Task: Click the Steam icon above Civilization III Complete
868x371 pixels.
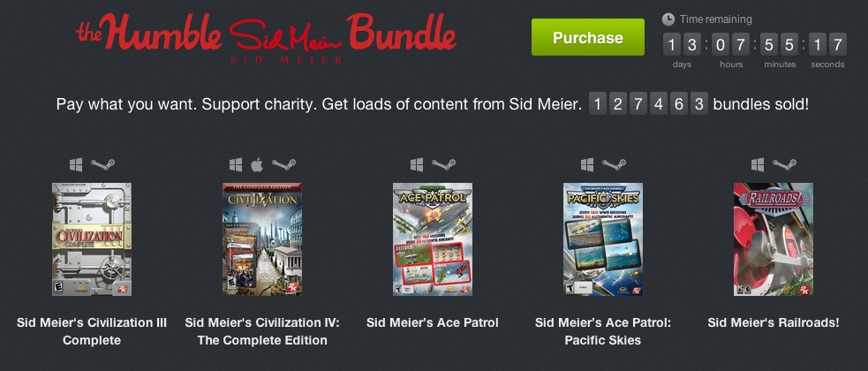Action: pyautogui.click(x=103, y=164)
